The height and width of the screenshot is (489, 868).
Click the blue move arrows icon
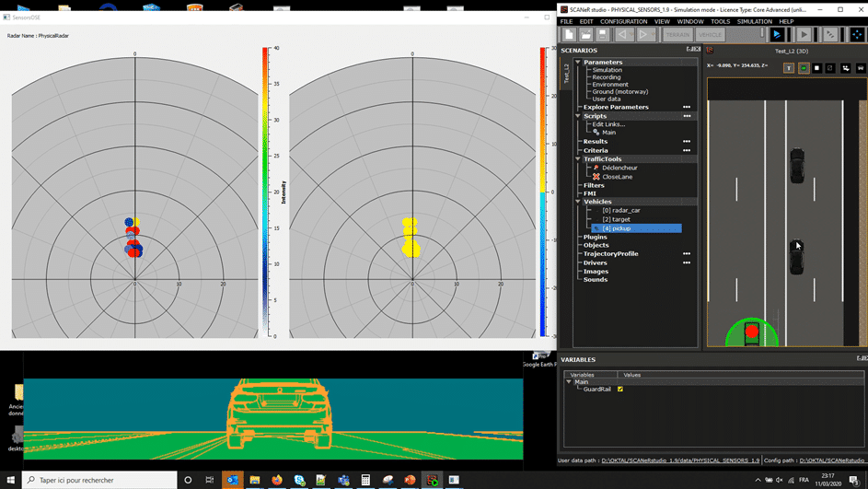coord(857,35)
